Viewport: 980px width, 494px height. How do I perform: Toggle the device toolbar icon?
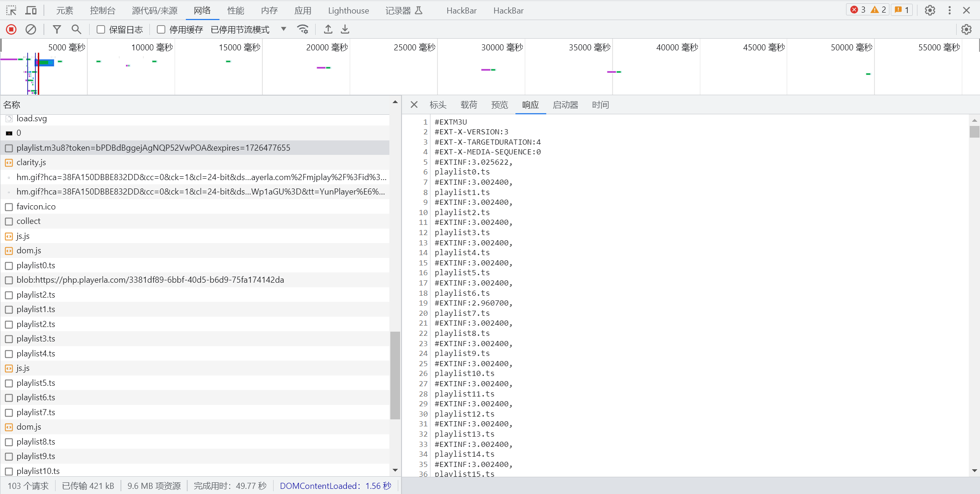pyautogui.click(x=31, y=10)
